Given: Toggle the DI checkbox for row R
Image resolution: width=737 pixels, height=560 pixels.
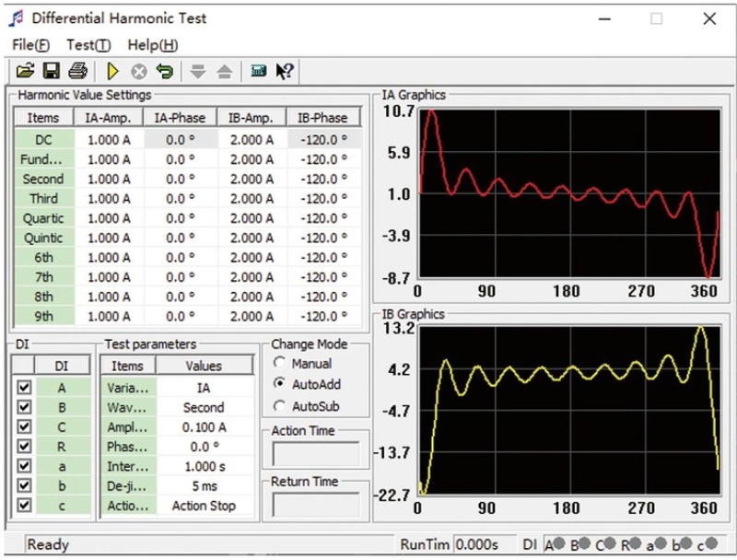Looking at the screenshot, I should 24,447.
